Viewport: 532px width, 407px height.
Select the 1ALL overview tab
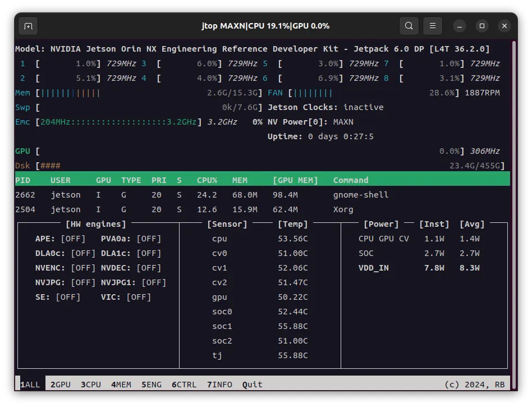(x=30, y=385)
